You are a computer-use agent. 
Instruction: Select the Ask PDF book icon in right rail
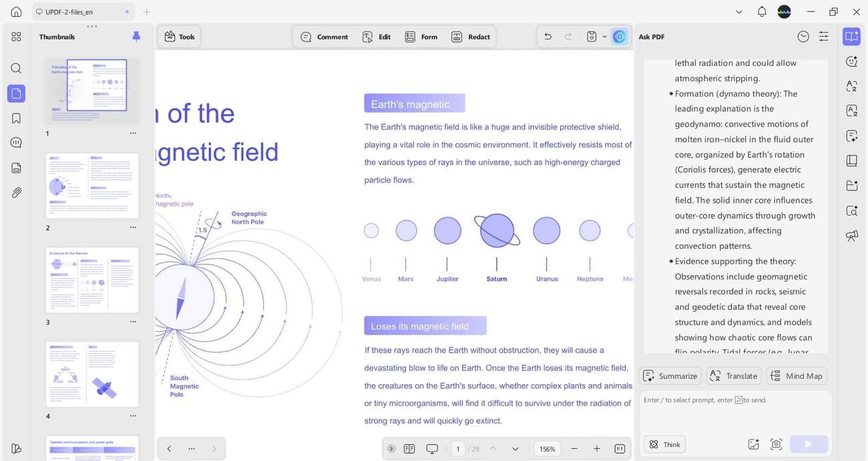tap(851, 37)
